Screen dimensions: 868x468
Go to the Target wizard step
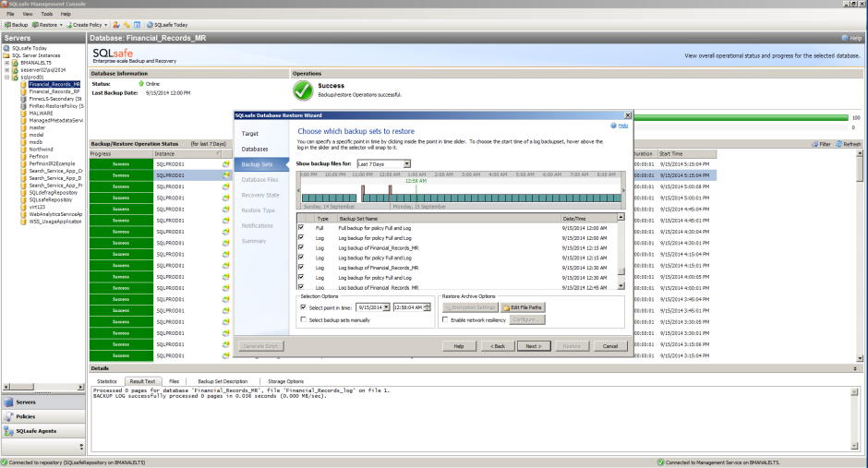249,133
